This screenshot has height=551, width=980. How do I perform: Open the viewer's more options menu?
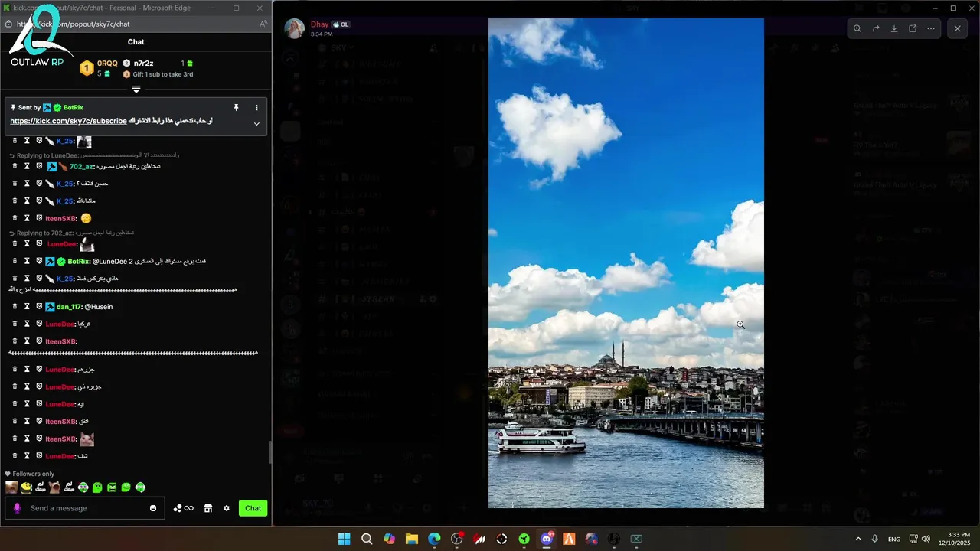[931, 28]
